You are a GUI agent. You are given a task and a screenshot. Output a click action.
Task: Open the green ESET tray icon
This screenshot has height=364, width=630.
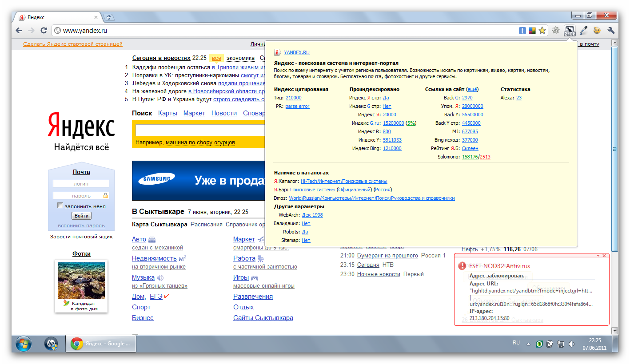pos(539,344)
